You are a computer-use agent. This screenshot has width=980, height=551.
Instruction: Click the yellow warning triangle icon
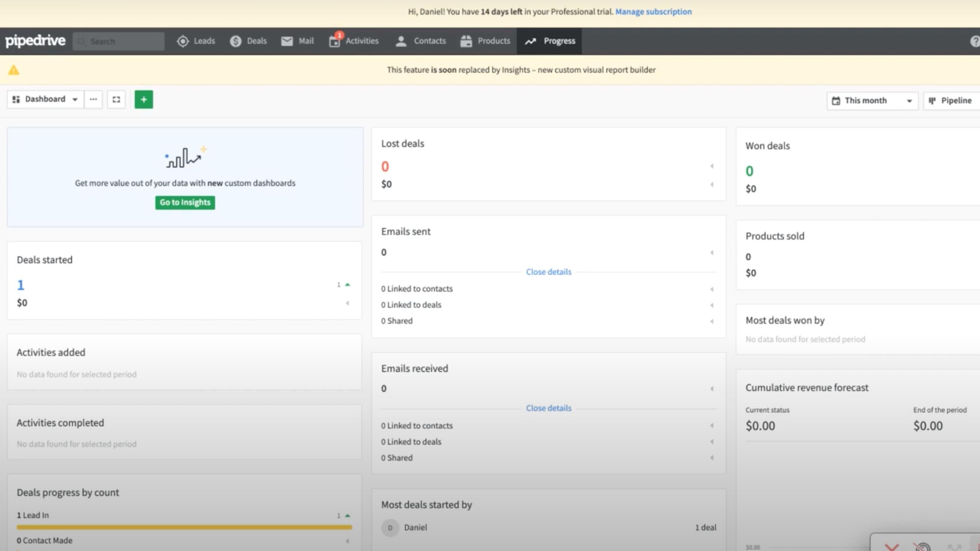(14, 70)
